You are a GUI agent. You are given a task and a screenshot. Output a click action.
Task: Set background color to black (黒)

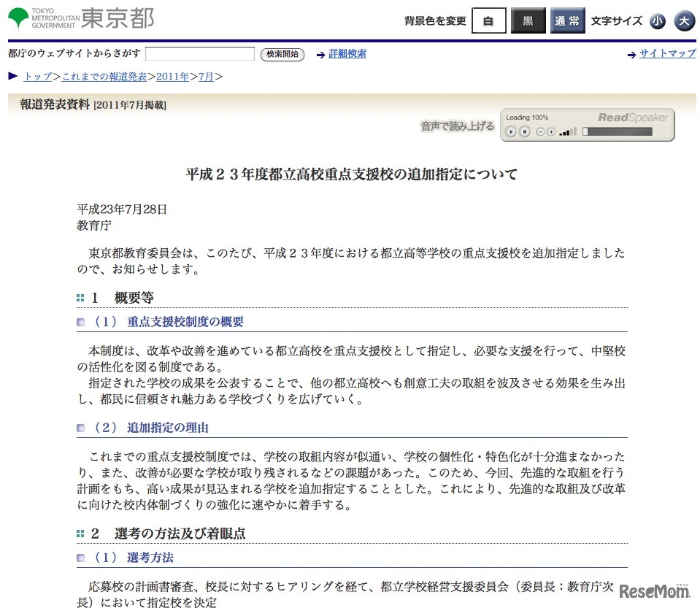[527, 20]
